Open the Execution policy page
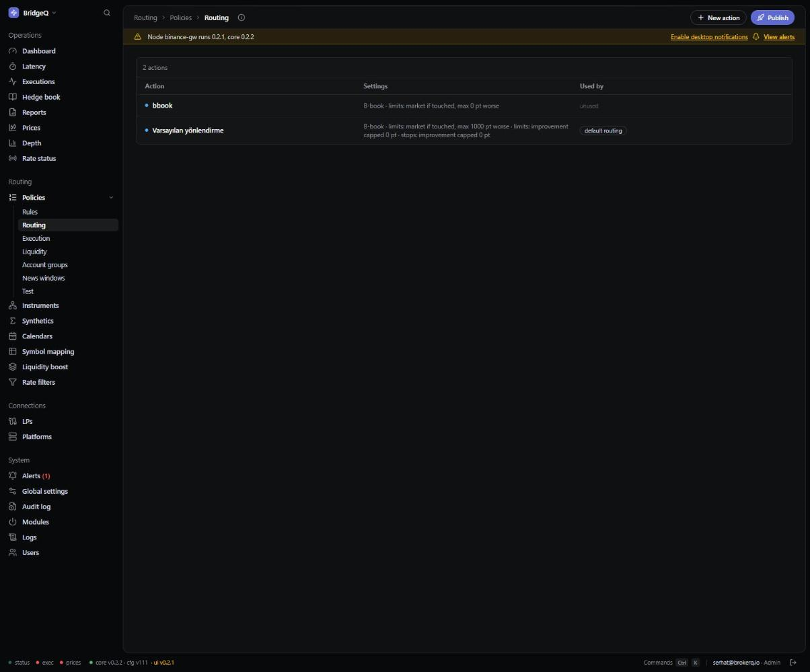 pyautogui.click(x=36, y=238)
